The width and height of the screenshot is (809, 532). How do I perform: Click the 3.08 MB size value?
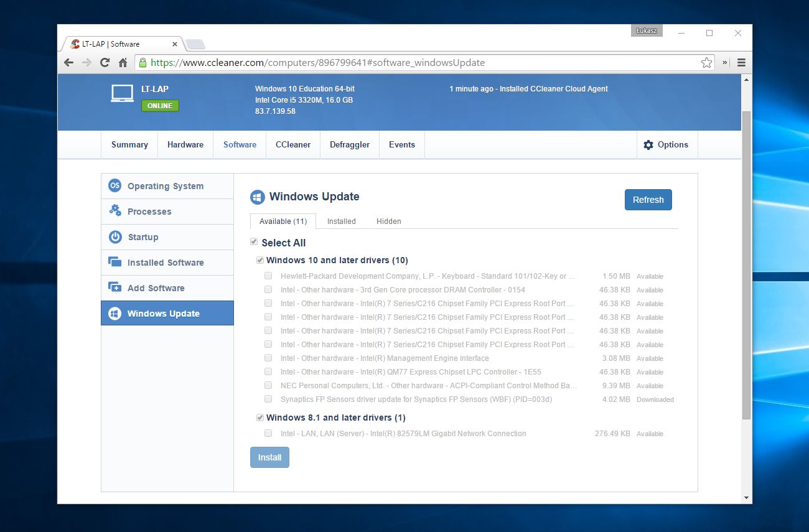(616, 358)
